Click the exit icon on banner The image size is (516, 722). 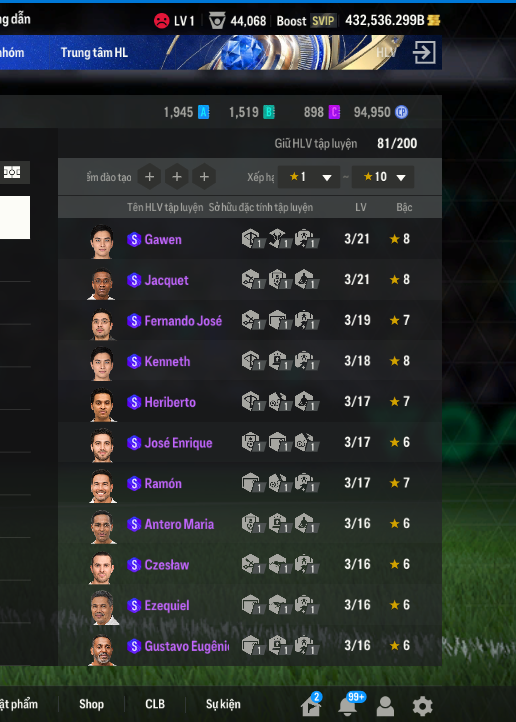click(x=423, y=52)
